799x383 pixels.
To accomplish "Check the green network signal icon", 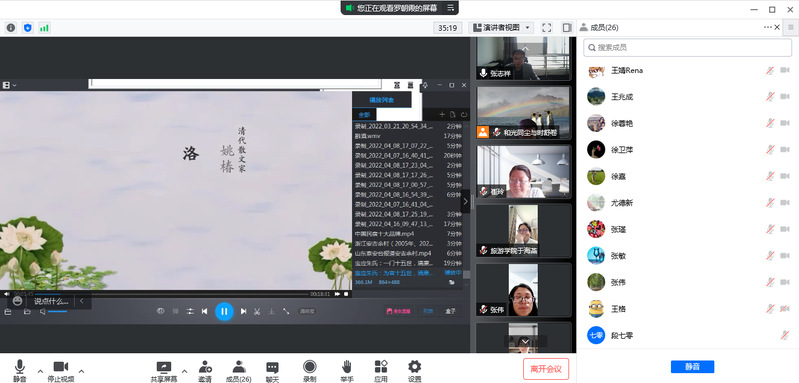I will point(44,28).
